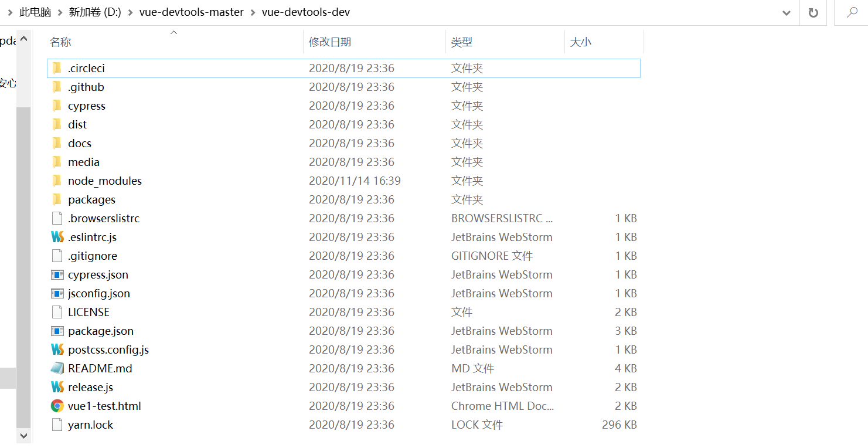Select the file name vue1-test.html
The image size is (868, 448).
(104, 406)
